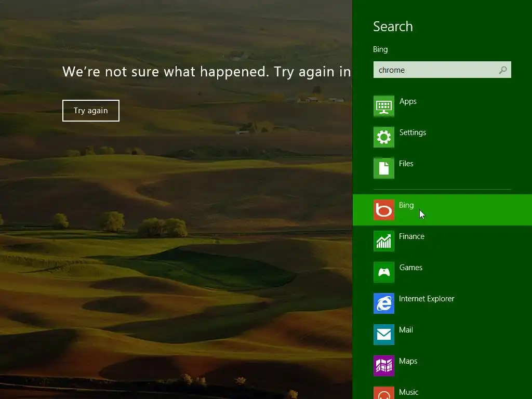Click the Apps search category icon
532x399 pixels.
click(384, 106)
